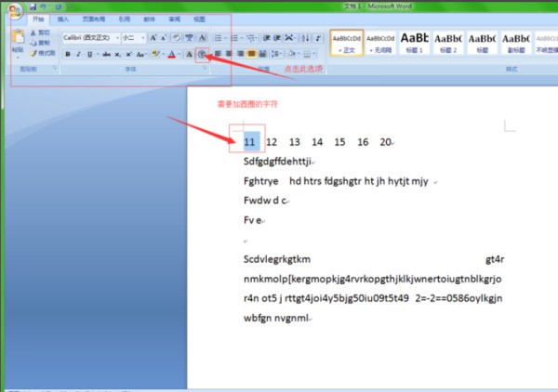This screenshot has height=392, width=558.
Task: Switch to the 页面布局 ribbon tab
Action: coord(94,20)
